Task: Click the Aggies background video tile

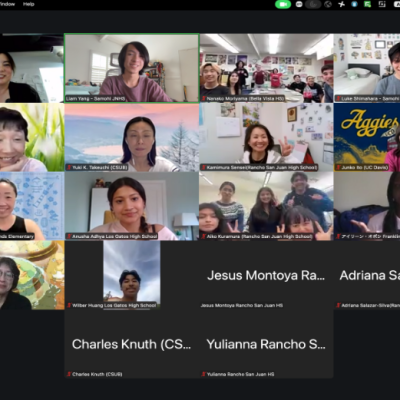Action: pos(367,137)
